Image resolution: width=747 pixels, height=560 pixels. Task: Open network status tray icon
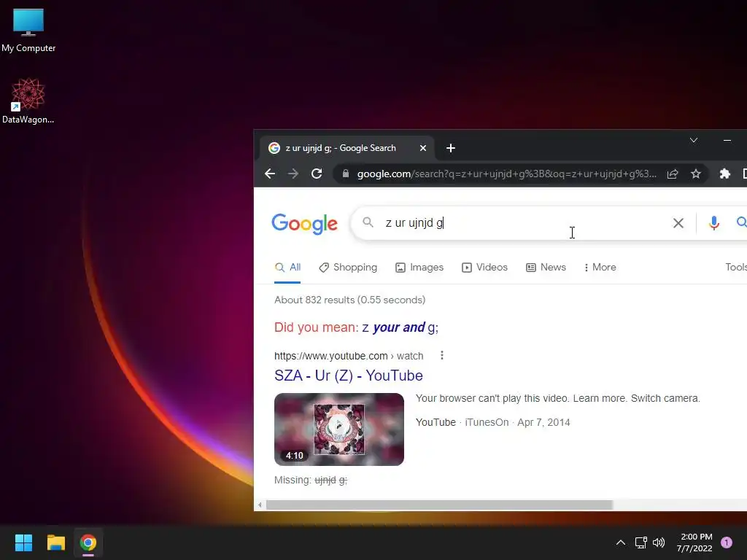pos(640,542)
